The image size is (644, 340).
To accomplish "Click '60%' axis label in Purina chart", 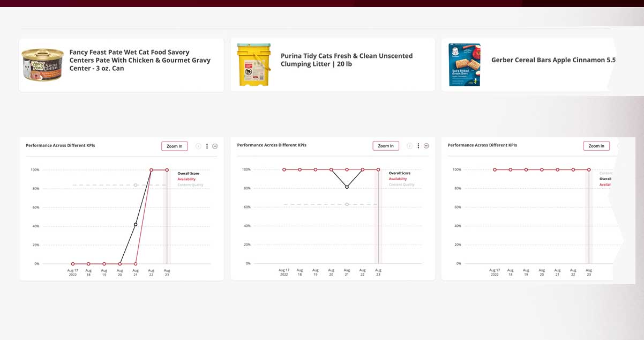I will tap(247, 207).
